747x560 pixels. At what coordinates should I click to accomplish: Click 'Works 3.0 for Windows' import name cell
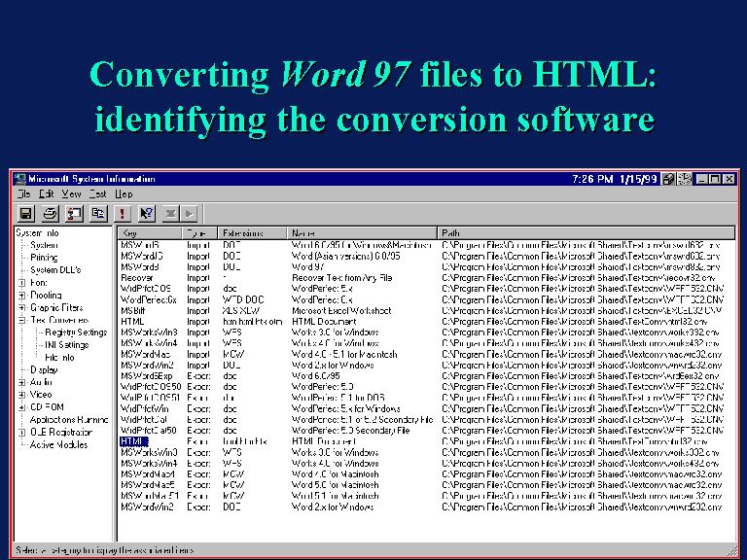[335, 332]
